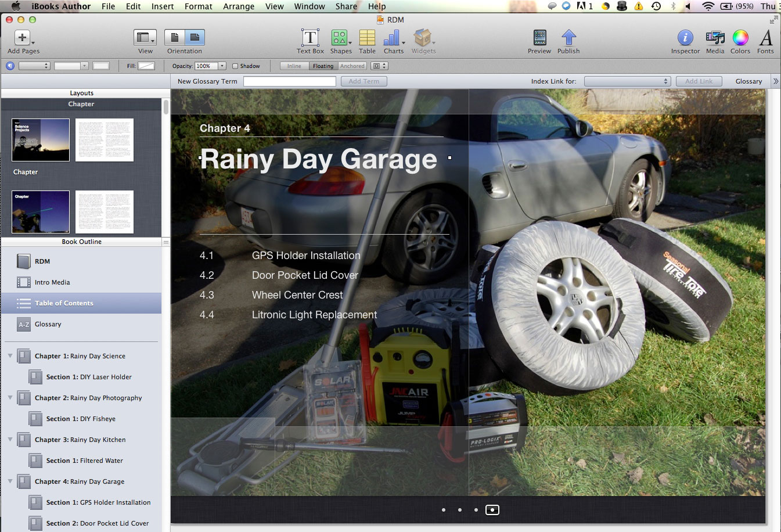Open the Colors picker

[740, 38]
